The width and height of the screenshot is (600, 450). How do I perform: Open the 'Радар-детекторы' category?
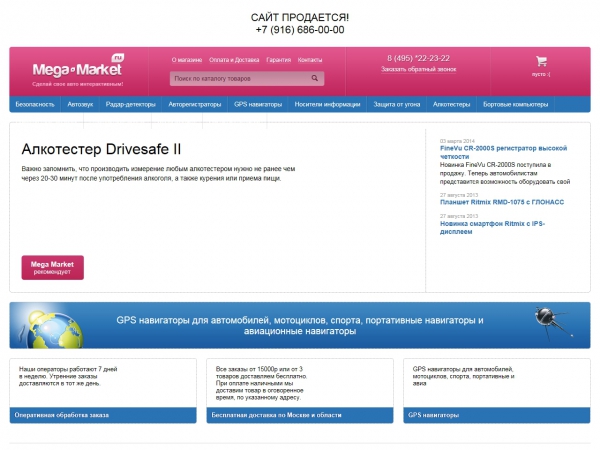[x=130, y=104]
